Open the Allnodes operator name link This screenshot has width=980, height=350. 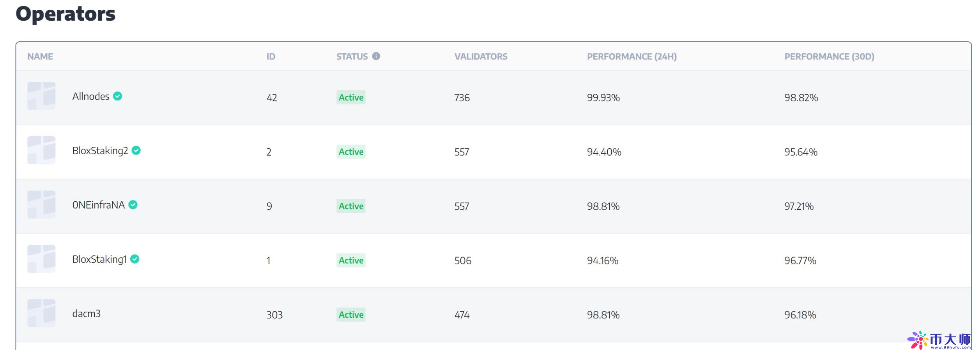click(91, 96)
